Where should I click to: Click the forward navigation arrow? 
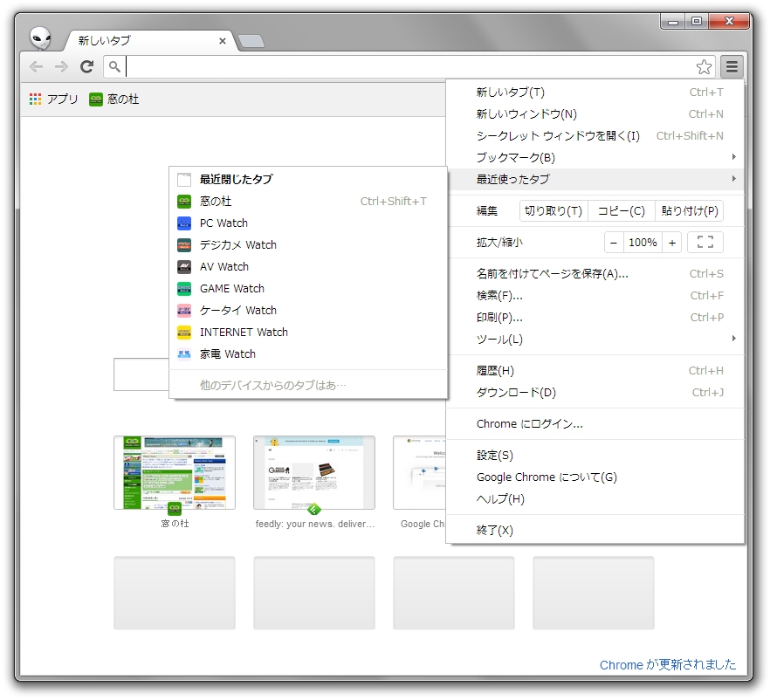(61, 66)
